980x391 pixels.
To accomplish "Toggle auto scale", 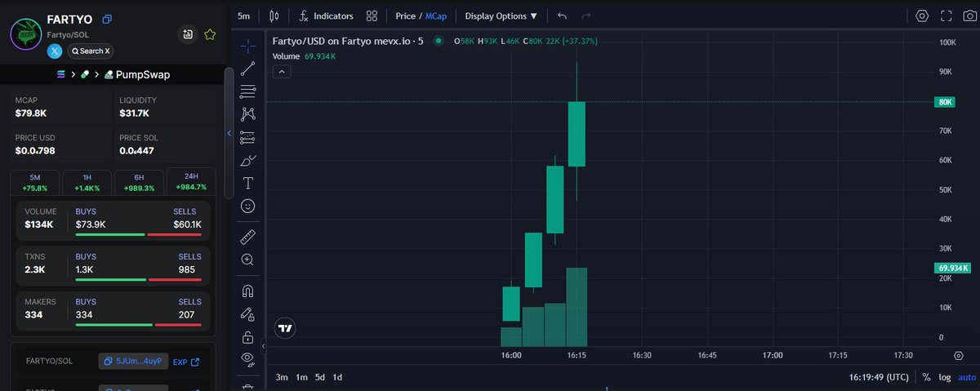I will pos(966,377).
